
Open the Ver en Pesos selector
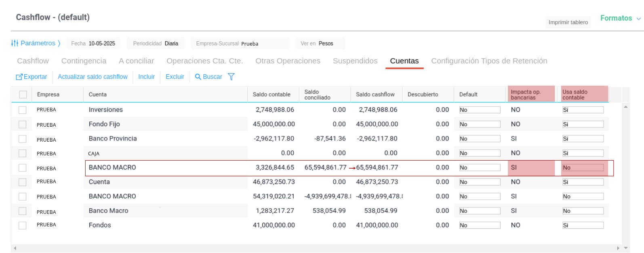(320, 44)
